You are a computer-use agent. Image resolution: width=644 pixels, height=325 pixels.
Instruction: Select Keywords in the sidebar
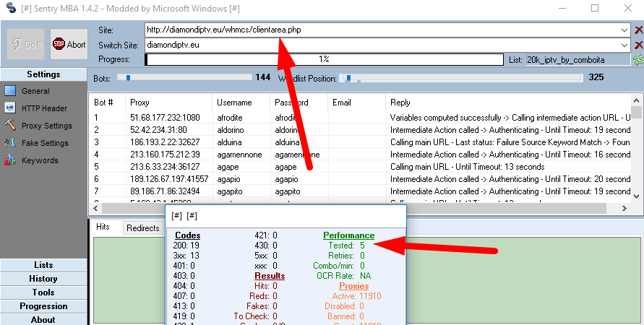click(x=40, y=160)
